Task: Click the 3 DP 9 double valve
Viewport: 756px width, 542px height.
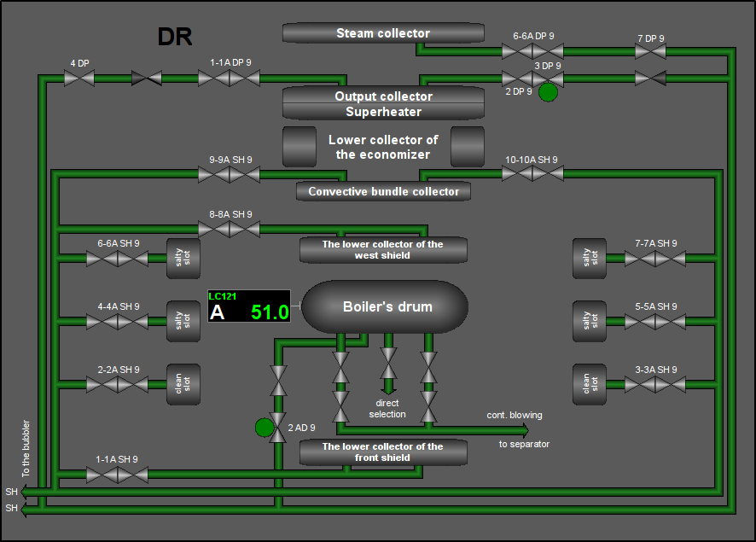Action: pyautogui.click(x=532, y=79)
